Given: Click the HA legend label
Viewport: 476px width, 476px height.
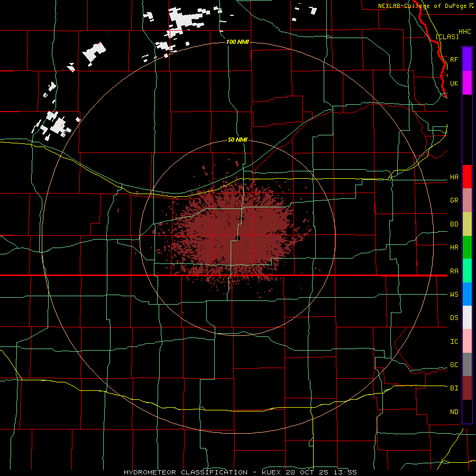Looking at the screenshot, I should [x=454, y=177].
